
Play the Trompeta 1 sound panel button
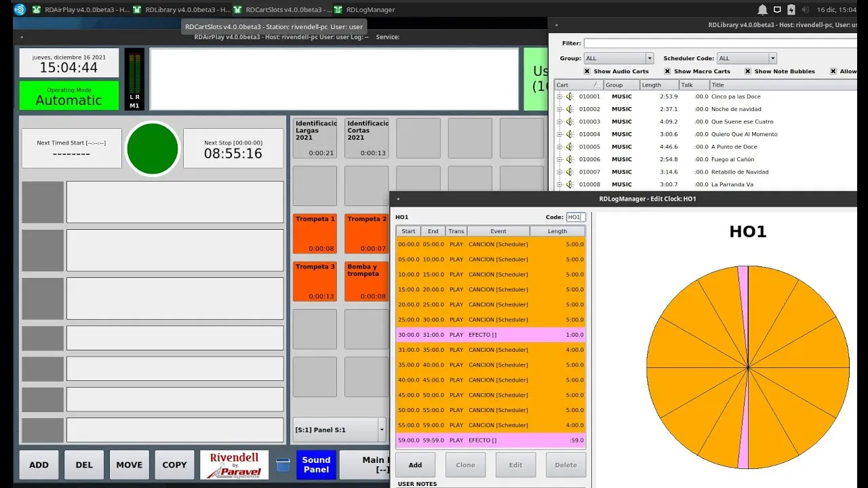coord(315,234)
